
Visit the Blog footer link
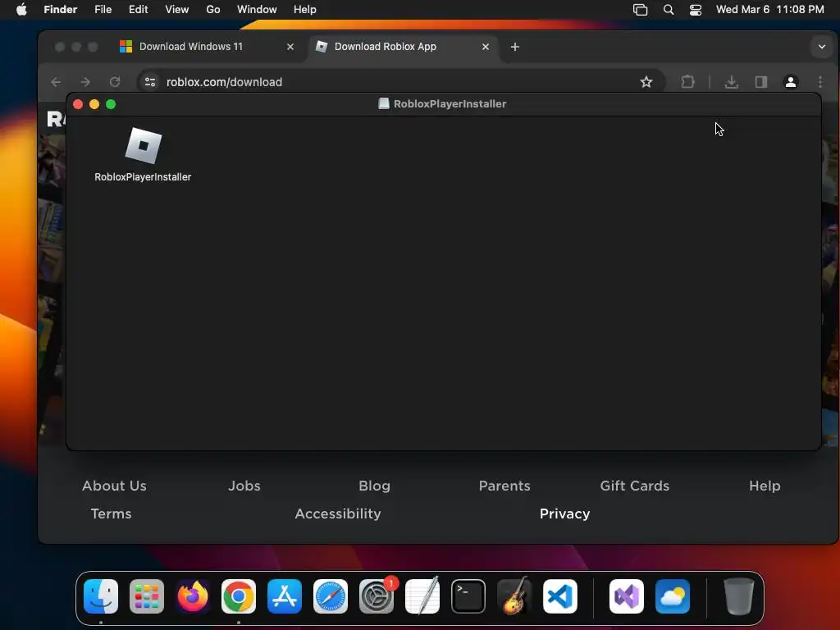(x=374, y=486)
